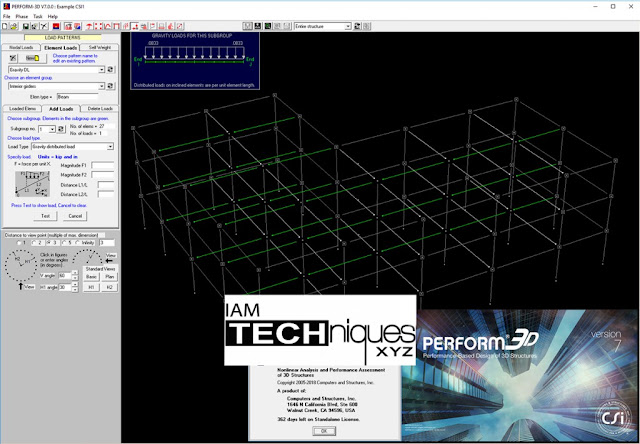The height and width of the screenshot is (444, 640).
Task: Select the Modeling phase toolbar icon
Action: (x=68, y=26)
